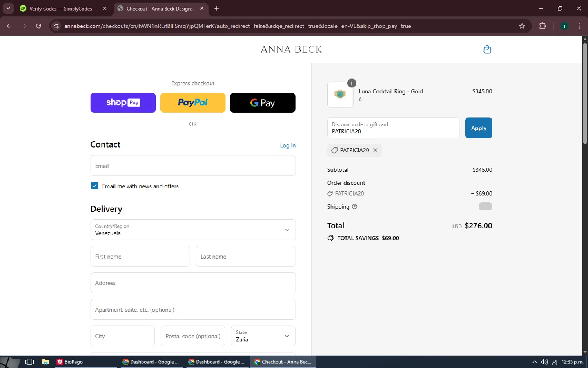The height and width of the screenshot is (368, 588).
Task: Open the Chrome profile avatar
Action: pyautogui.click(x=564, y=26)
